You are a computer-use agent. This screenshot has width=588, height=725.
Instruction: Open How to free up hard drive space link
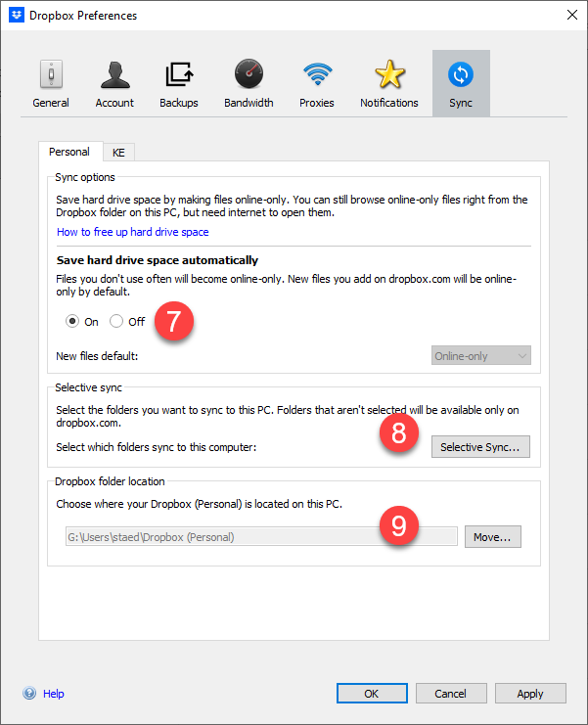tap(132, 232)
